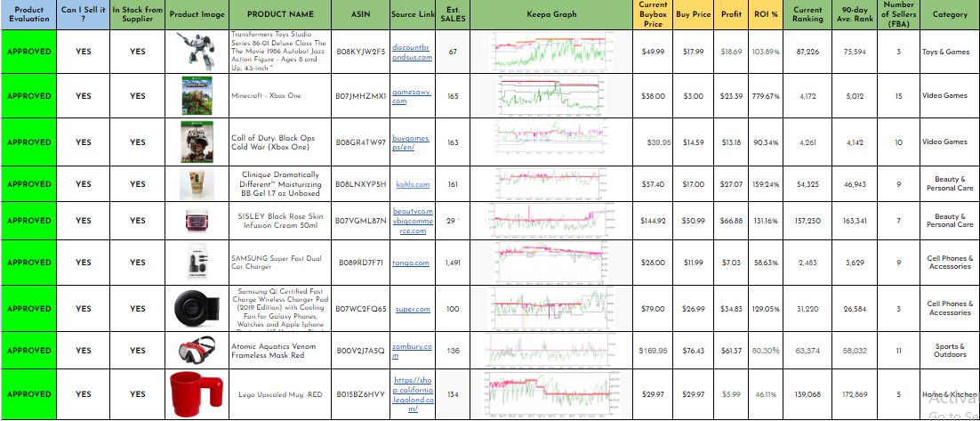Click the Buy Price column header
Viewport: 980px width, 421px height.
coord(693,14)
